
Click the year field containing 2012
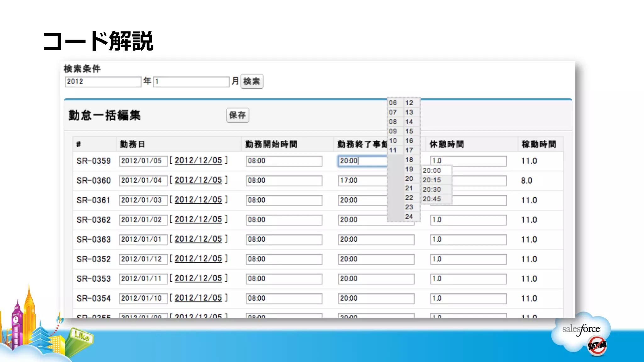point(103,82)
